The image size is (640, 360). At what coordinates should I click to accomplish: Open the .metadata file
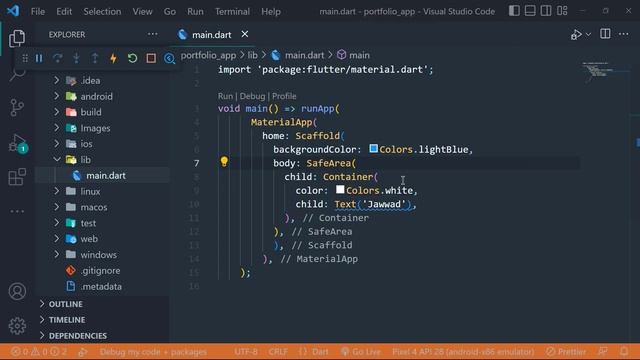(x=102, y=287)
